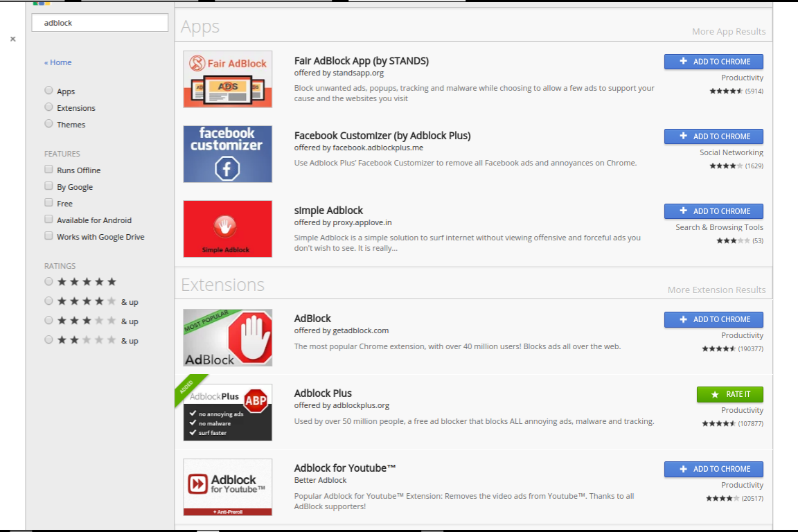Open Facebook Customizer (by Adblock Plus) title
The image size is (798, 532).
click(382, 135)
